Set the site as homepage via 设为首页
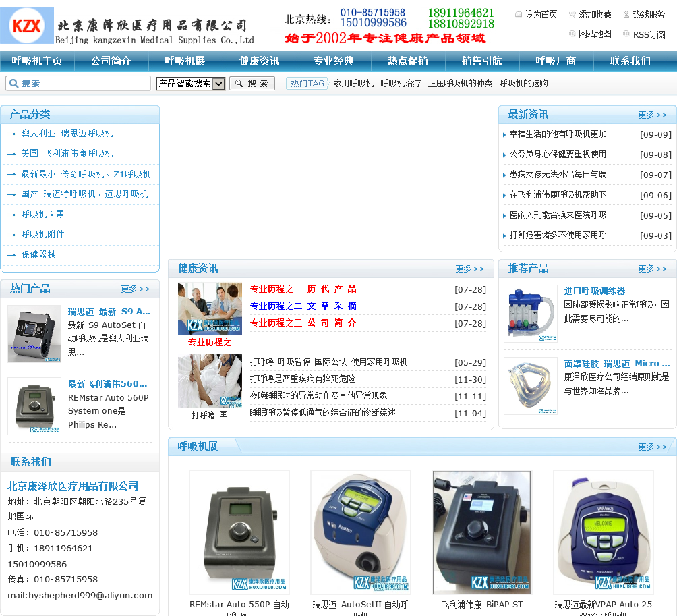The height and width of the screenshot is (616, 677). pyautogui.click(x=541, y=14)
